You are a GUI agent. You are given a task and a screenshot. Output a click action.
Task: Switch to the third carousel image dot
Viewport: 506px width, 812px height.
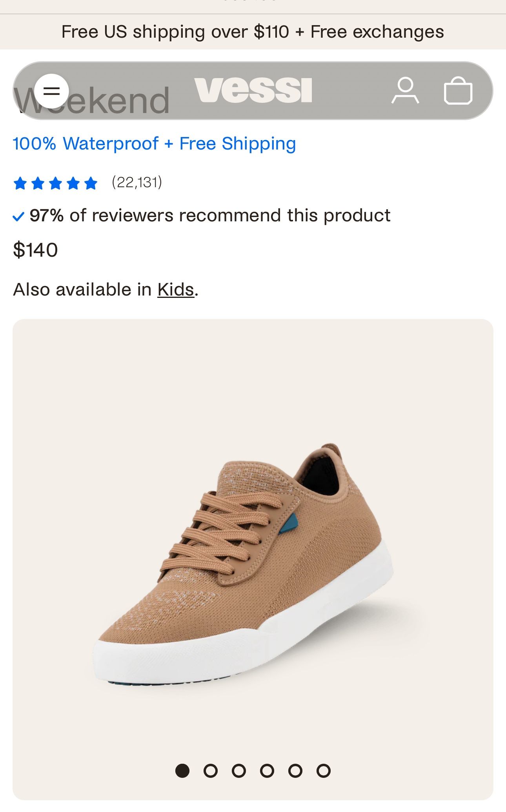(x=239, y=770)
